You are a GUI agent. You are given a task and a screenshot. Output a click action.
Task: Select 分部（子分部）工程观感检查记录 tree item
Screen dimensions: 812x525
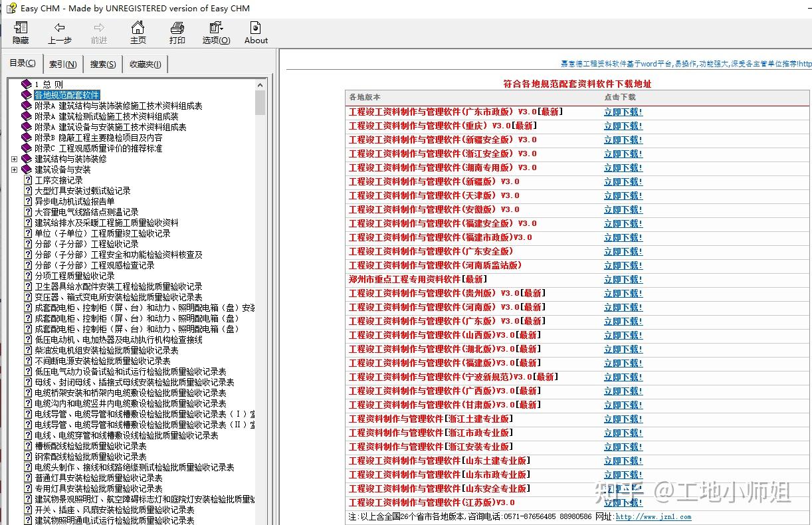94,265
